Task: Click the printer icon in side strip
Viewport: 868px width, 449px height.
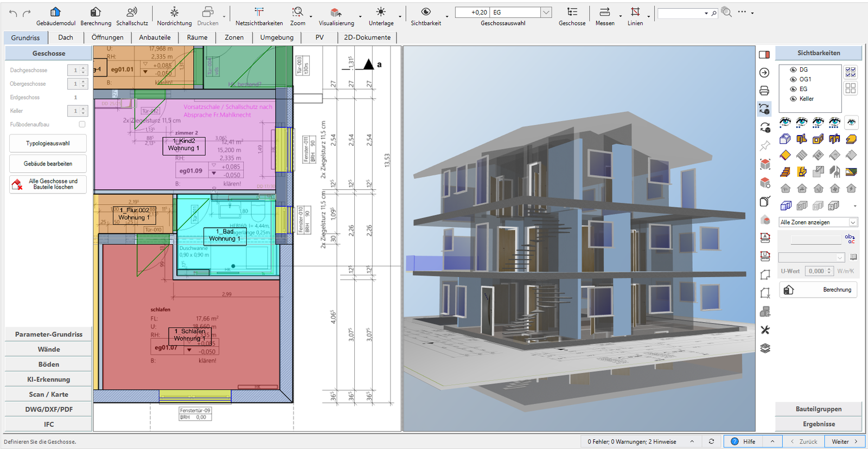Action: coord(764,91)
